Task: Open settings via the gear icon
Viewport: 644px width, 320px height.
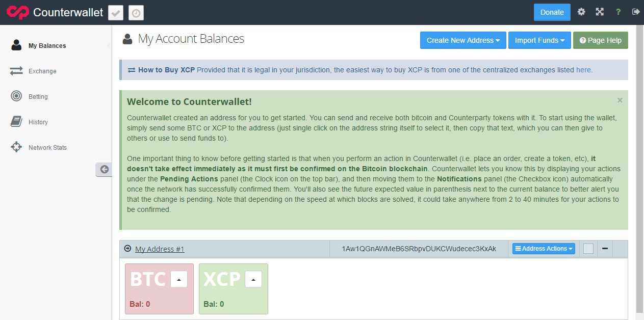Action: coord(581,12)
